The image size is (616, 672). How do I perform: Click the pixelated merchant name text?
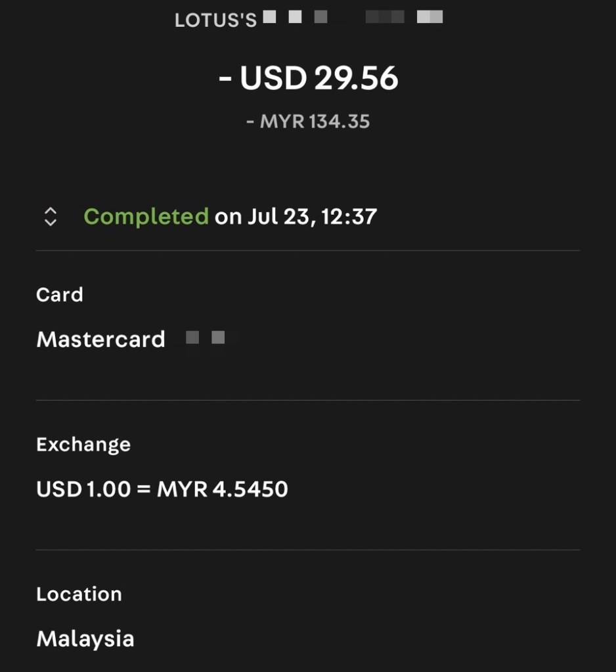click(x=353, y=17)
